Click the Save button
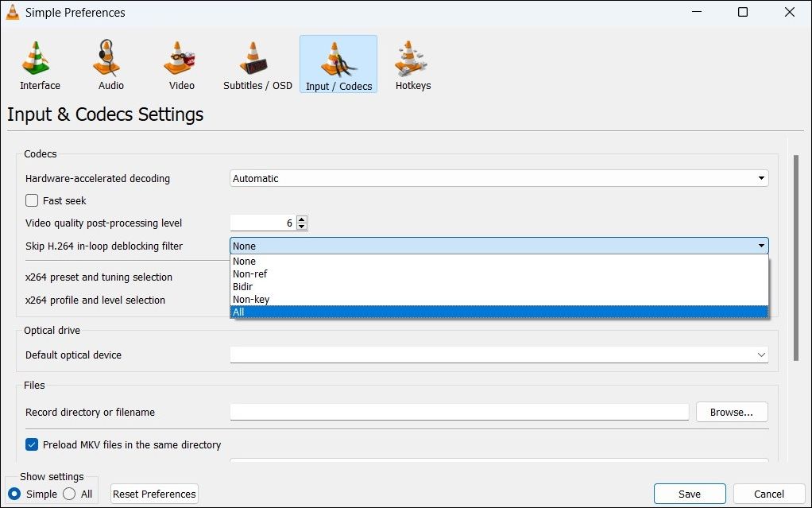 point(690,494)
